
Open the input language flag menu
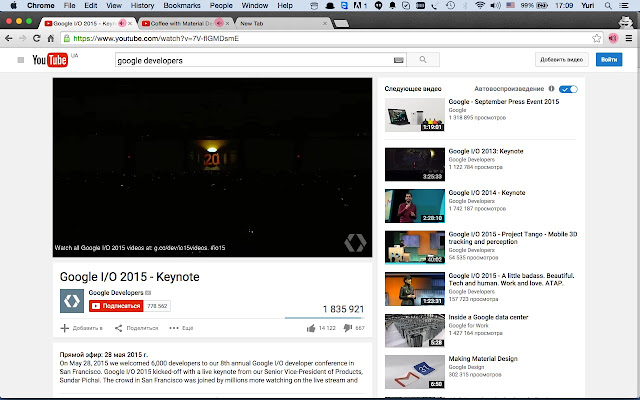click(510, 5)
